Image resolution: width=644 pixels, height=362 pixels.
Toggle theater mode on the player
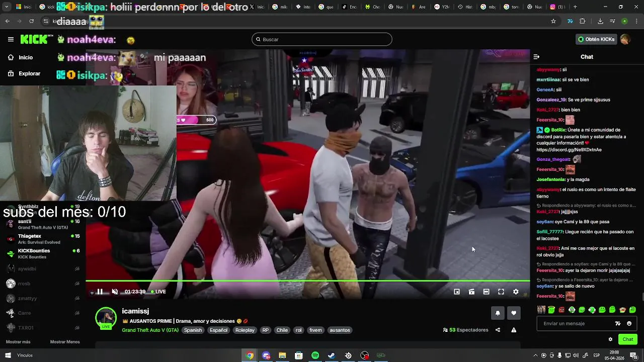486,292
